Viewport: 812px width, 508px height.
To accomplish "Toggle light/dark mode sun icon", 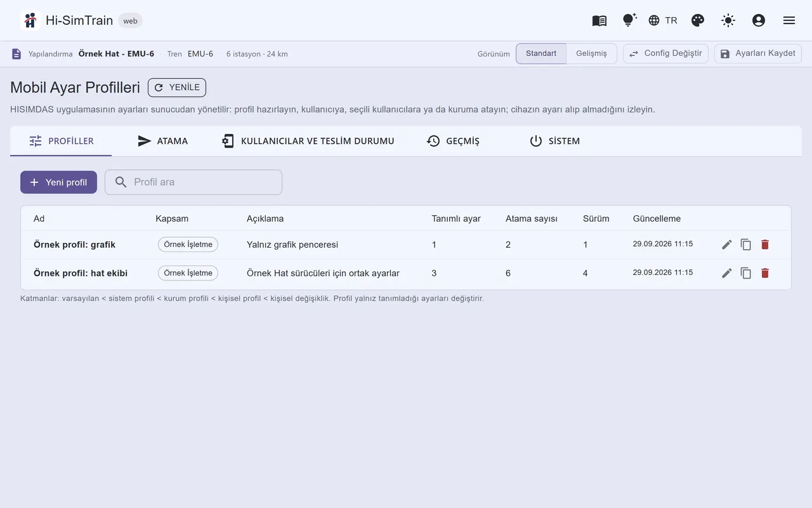I will (728, 20).
